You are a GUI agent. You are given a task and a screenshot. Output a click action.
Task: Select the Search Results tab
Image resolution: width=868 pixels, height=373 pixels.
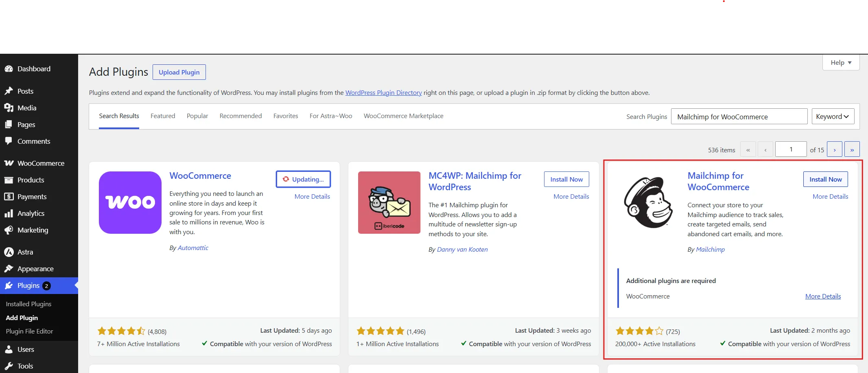(119, 116)
